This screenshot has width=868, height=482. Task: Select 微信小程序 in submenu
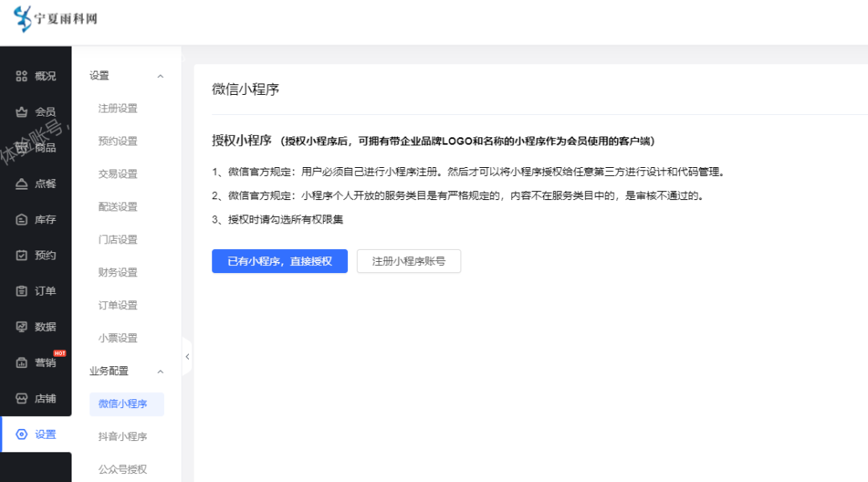coord(127,404)
